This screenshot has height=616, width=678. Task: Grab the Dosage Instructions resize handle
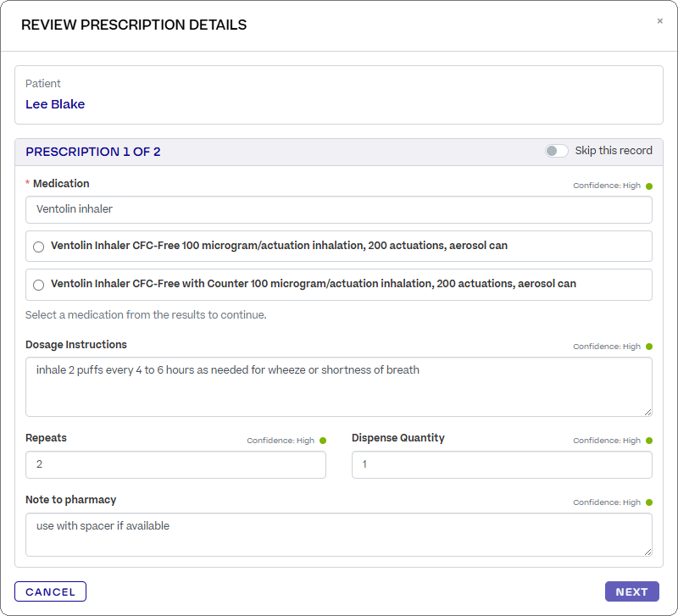coord(647,413)
